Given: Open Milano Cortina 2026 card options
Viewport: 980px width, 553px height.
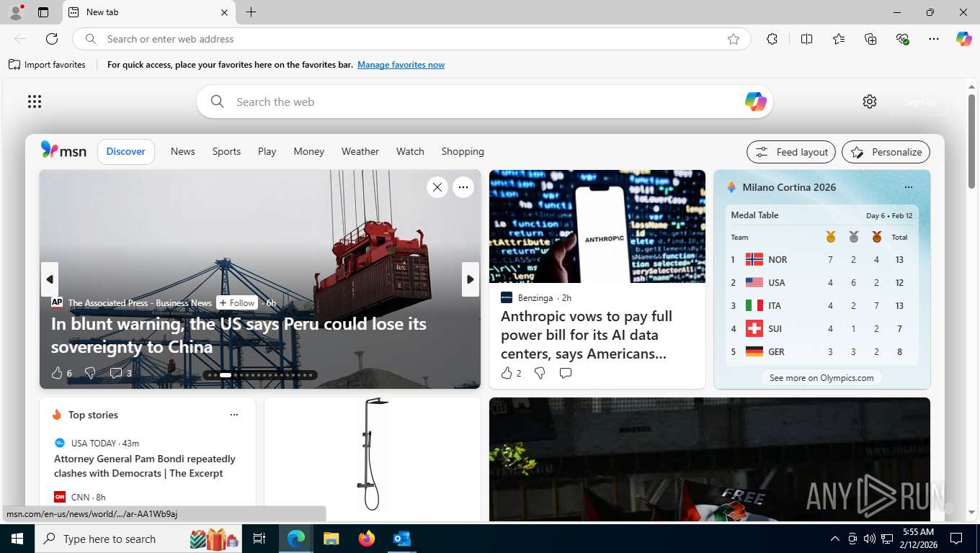Looking at the screenshot, I should point(908,187).
